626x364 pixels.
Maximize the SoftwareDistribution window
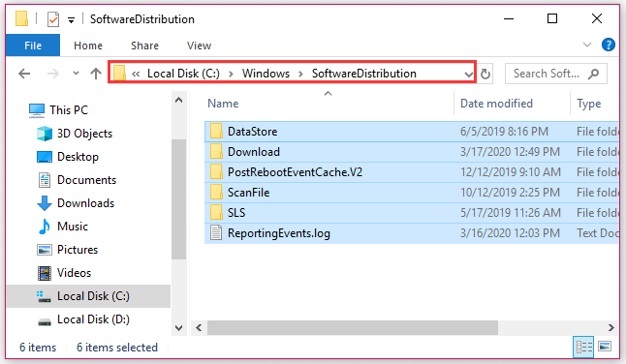552,18
